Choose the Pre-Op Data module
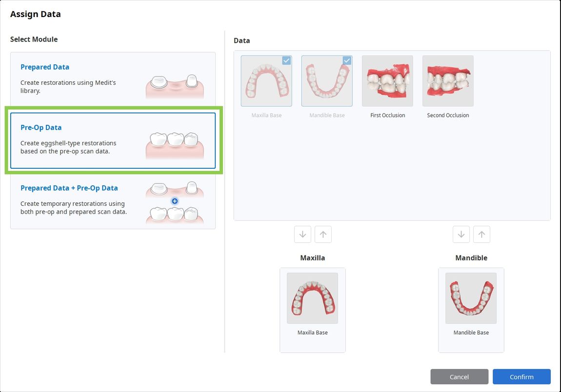The height and width of the screenshot is (392, 561). (x=113, y=140)
